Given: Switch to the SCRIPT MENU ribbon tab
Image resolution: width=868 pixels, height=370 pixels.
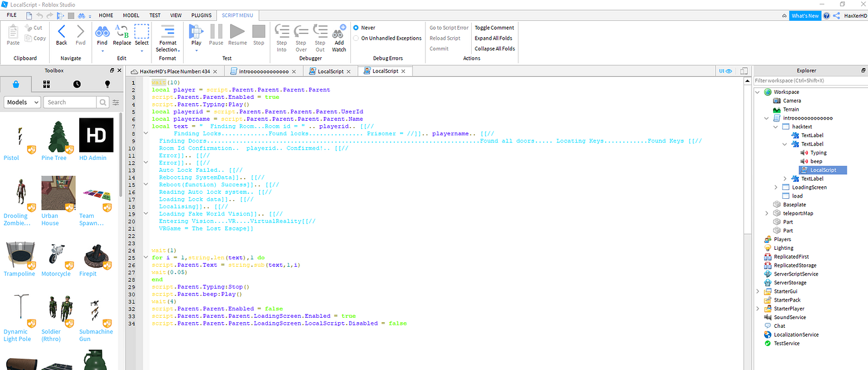Looking at the screenshot, I should 236,15.
